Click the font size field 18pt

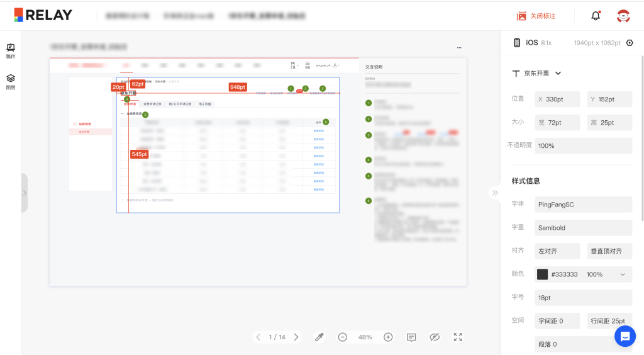pos(583,298)
